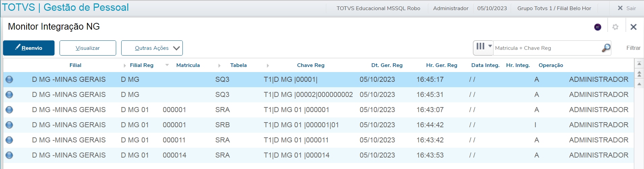Sort by the Matricula column header
The height and width of the screenshot is (169, 644).
tap(188, 65)
